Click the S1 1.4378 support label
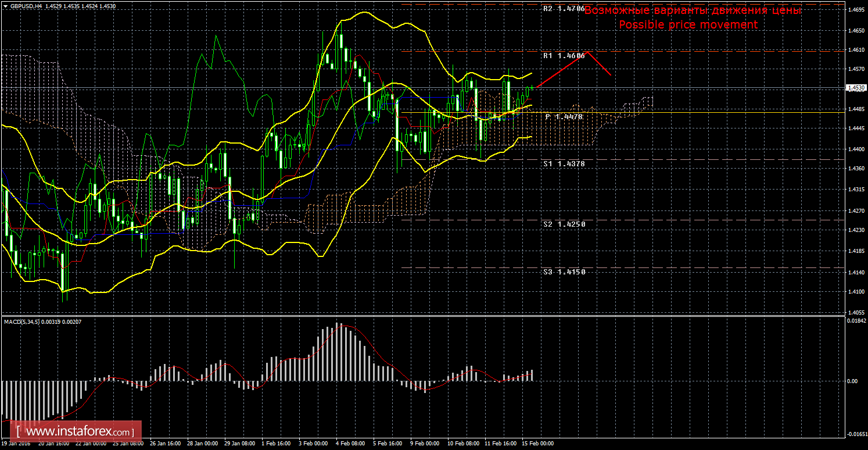 [x=564, y=164]
